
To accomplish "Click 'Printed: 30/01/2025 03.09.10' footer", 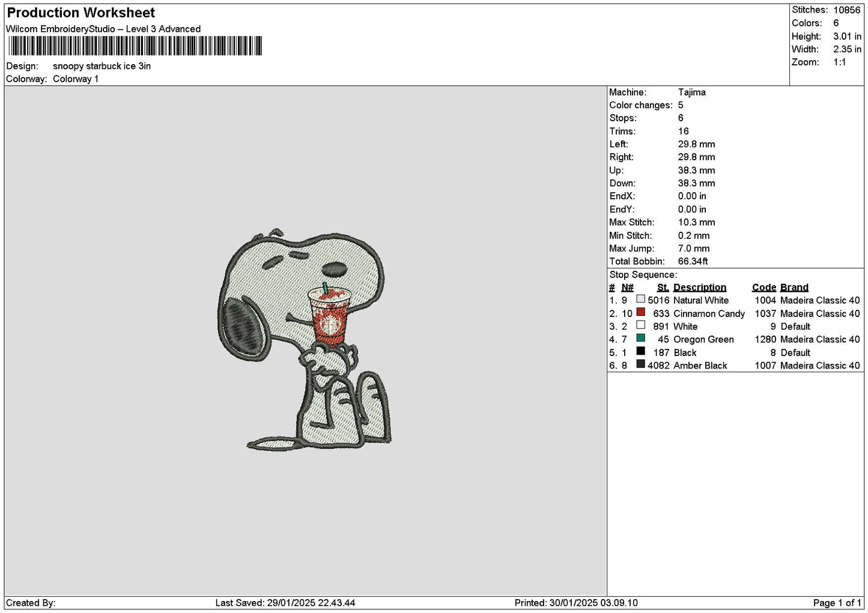I will pyautogui.click(x=576, y=603).
